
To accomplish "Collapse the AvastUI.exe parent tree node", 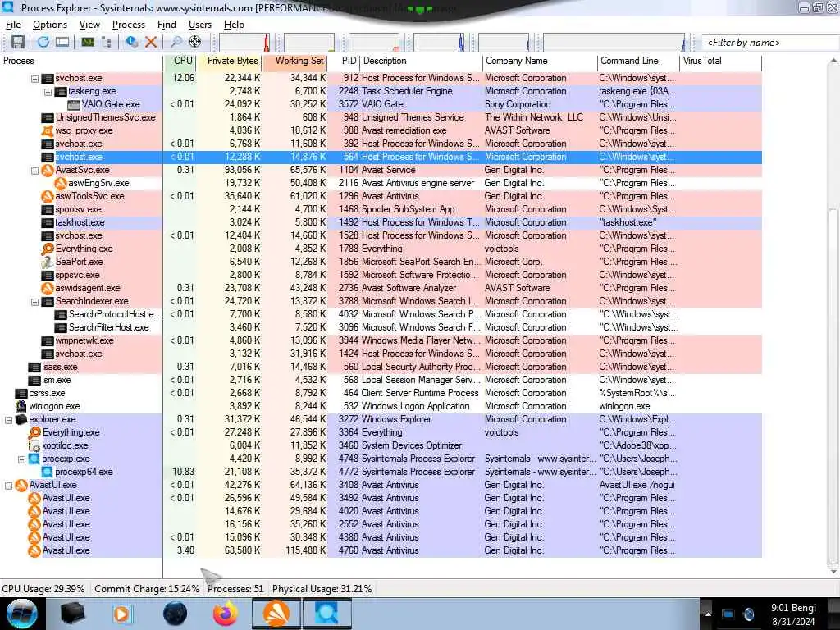I will 8,486.
